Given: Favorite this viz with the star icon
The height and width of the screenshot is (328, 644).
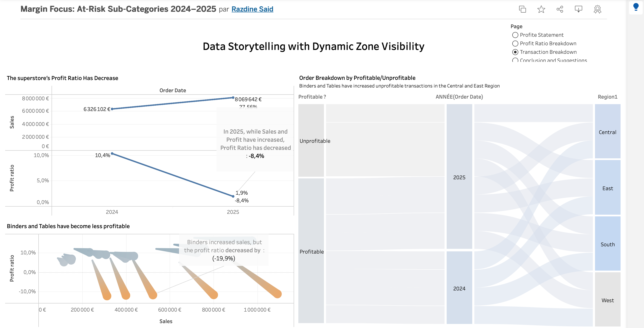Looking at the screenshot, I should pyautogui.click(x=541, y=9).
